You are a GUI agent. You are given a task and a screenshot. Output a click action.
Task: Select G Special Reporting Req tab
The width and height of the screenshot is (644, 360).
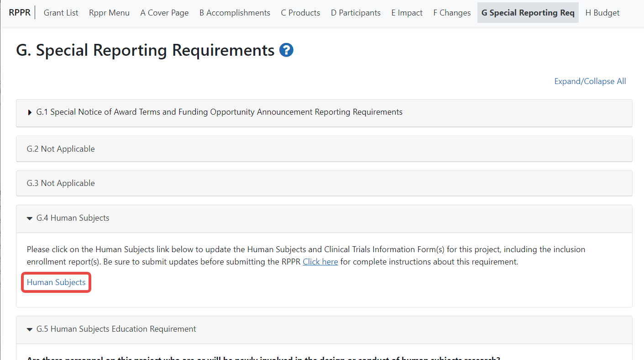[x=528, y=13]
